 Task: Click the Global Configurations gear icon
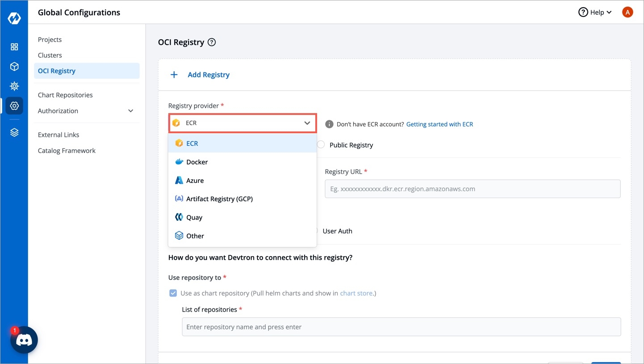click(x=14, y=106)
